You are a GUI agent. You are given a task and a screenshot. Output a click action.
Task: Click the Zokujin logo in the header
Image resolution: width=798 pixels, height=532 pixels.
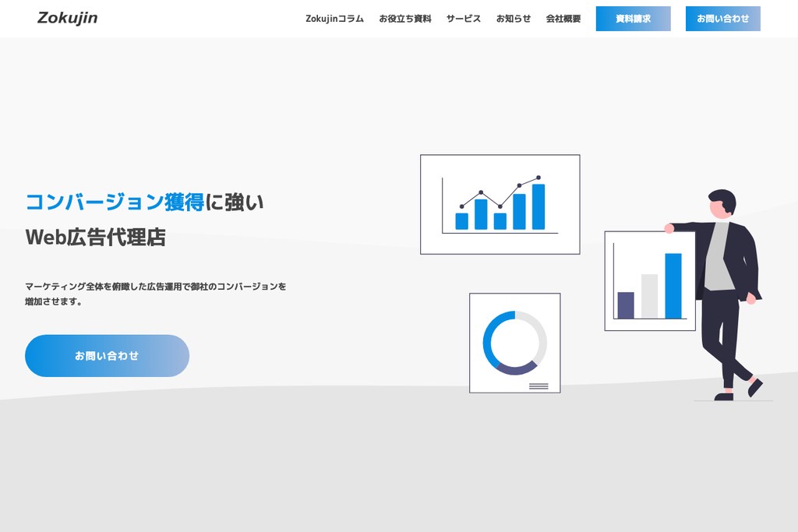66,17
